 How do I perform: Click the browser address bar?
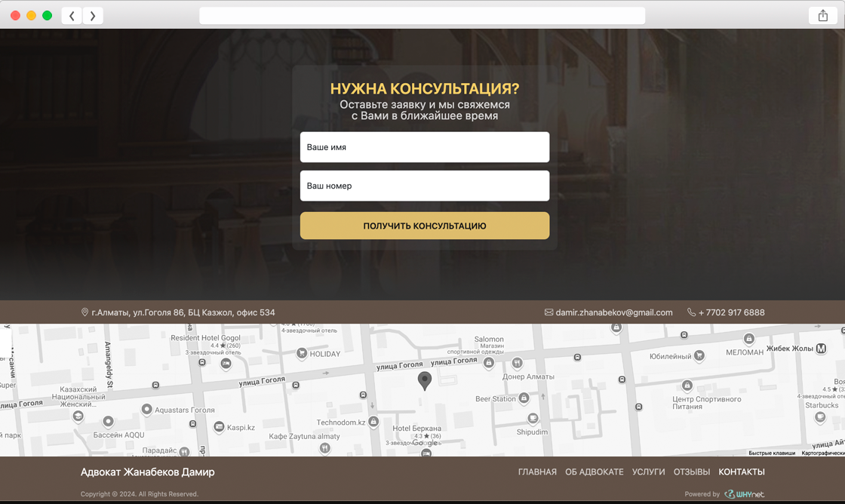(422, 16)
